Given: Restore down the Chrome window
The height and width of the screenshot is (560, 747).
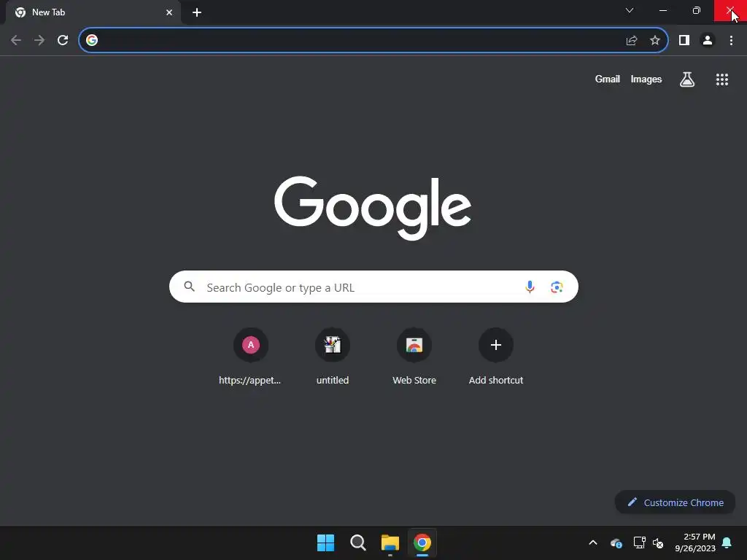Looking at the screenshot, I should [x=697, y=10].
